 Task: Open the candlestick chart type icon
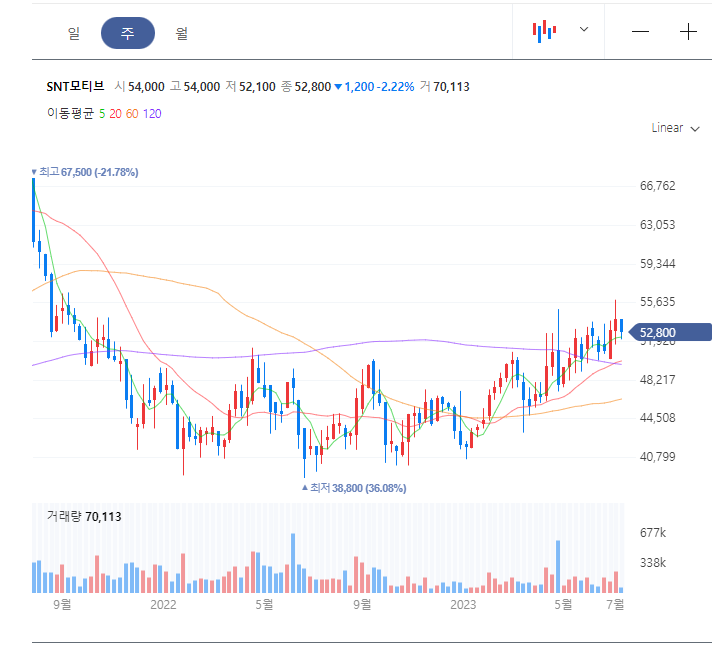544,31
